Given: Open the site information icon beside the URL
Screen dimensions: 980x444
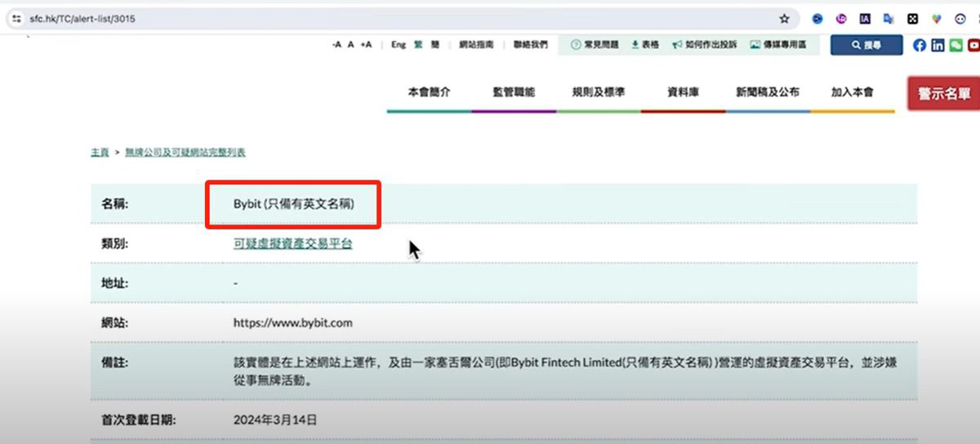Looking at the screenshot, I should [x=16, y=19].
